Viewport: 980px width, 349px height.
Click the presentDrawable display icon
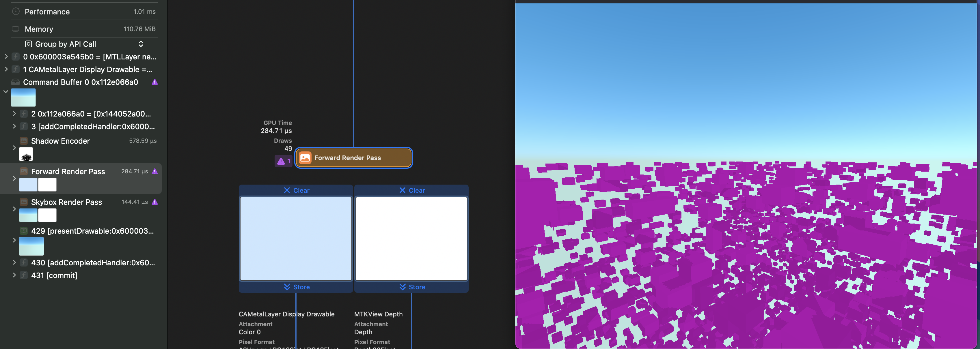[x=24, y=231]
